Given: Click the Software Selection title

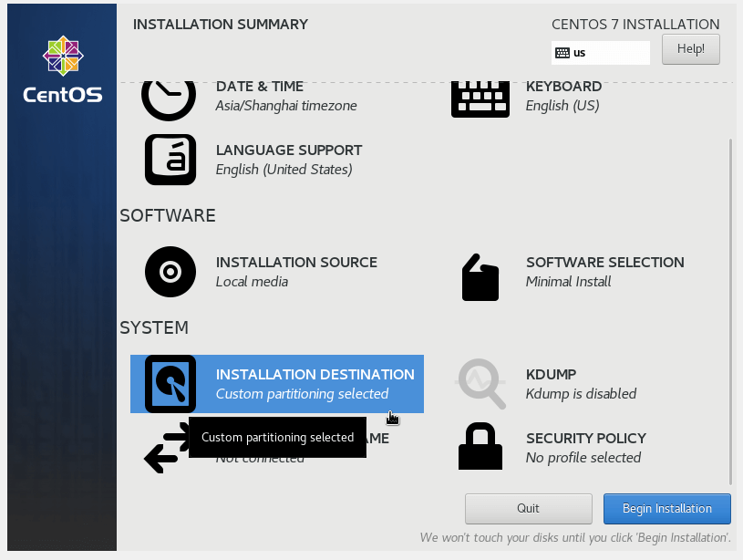Looking at the screenshot, I should [604, 262].
